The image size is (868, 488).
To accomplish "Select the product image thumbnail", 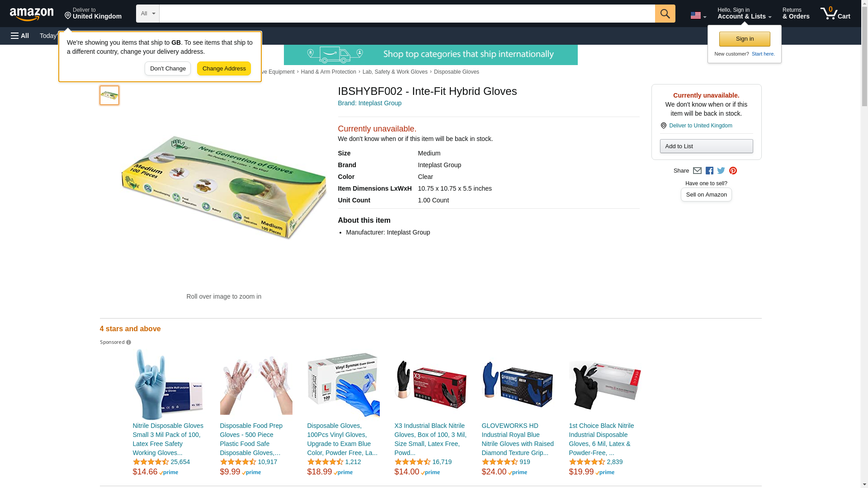I will [x=109, y=95].
